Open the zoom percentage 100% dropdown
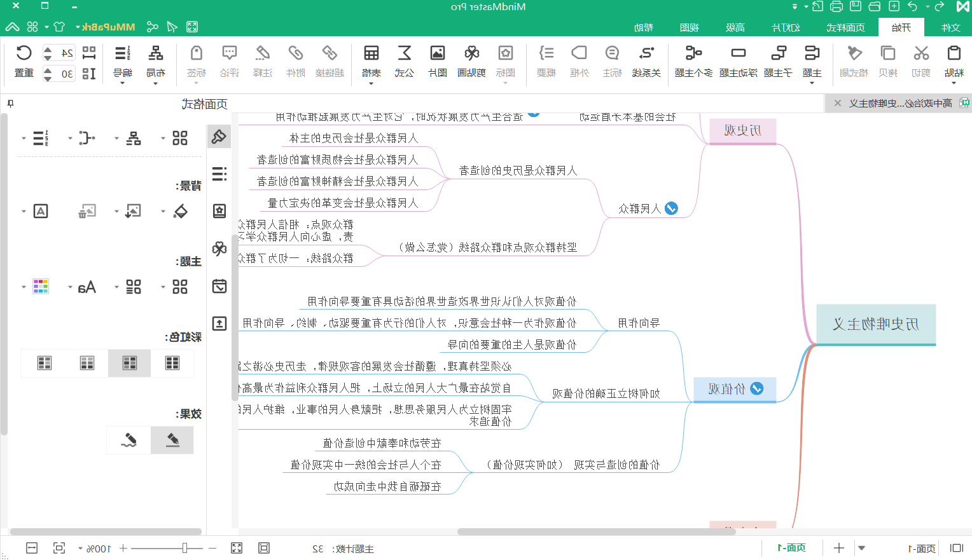 click(80, 549)
